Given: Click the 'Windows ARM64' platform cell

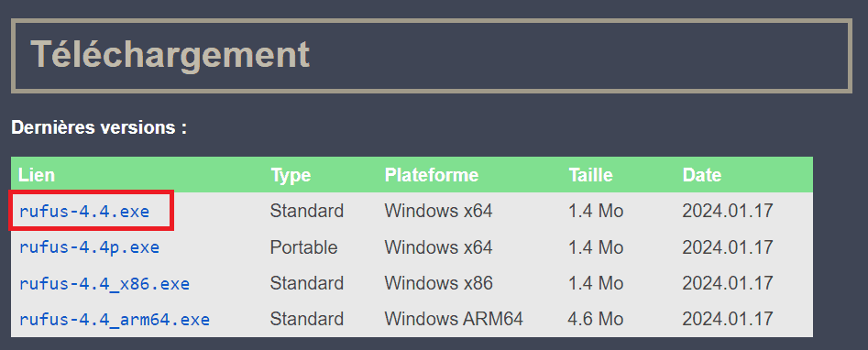Looking at the screenshot, I should tap(454, 320).
